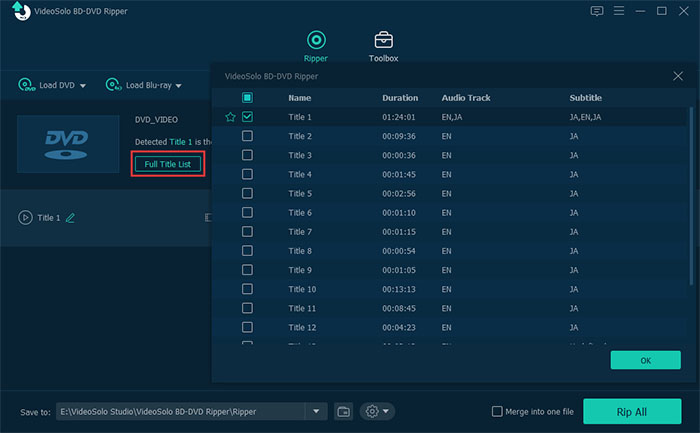The width and height of the screenshot is (700, 433).
Task: Check the Title 12 checkbox
Action: 247,327
